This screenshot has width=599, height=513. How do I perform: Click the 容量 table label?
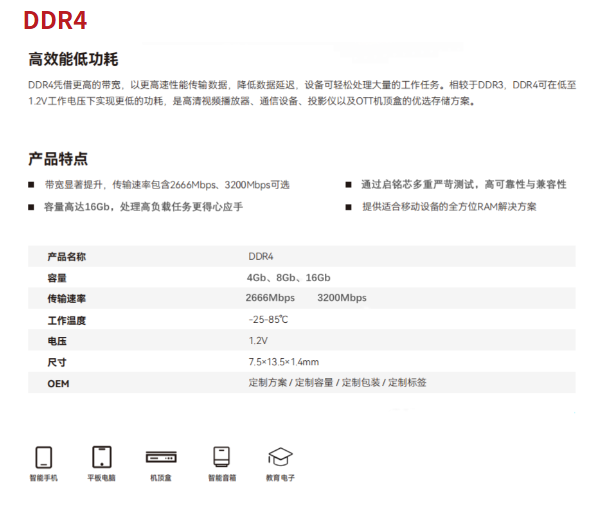coord(57,278)
